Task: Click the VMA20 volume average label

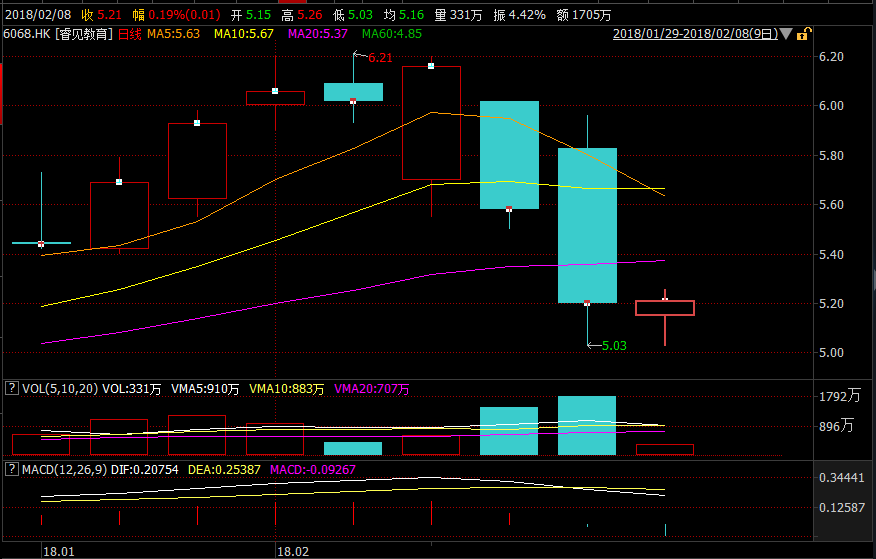Action: [371, 388]
